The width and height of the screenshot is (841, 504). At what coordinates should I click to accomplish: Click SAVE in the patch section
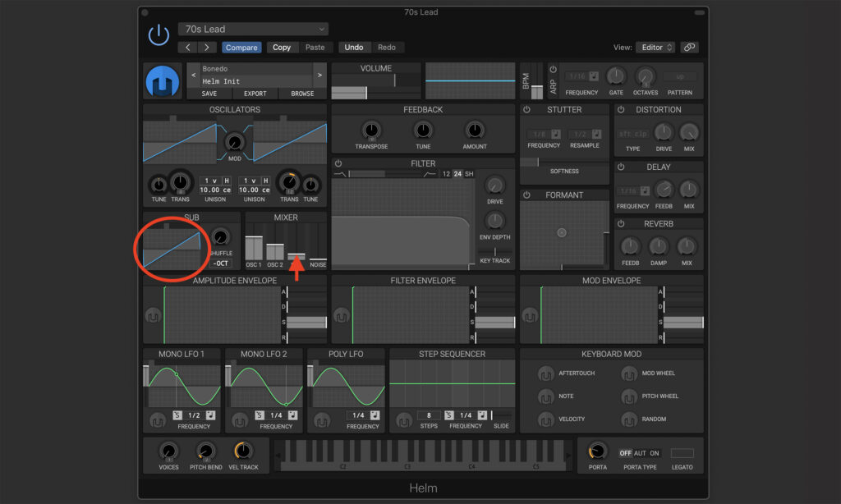coord(209,94)
